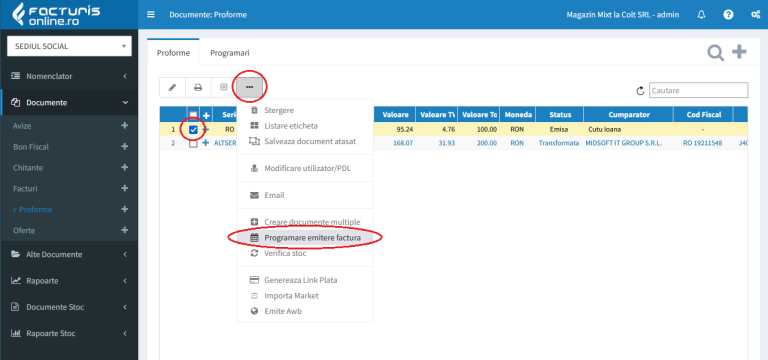The height and width of the screenshot is (360, 768).
Task: Open settings gears icon in header
Action: pyautogui.click(x=756, y=15)
